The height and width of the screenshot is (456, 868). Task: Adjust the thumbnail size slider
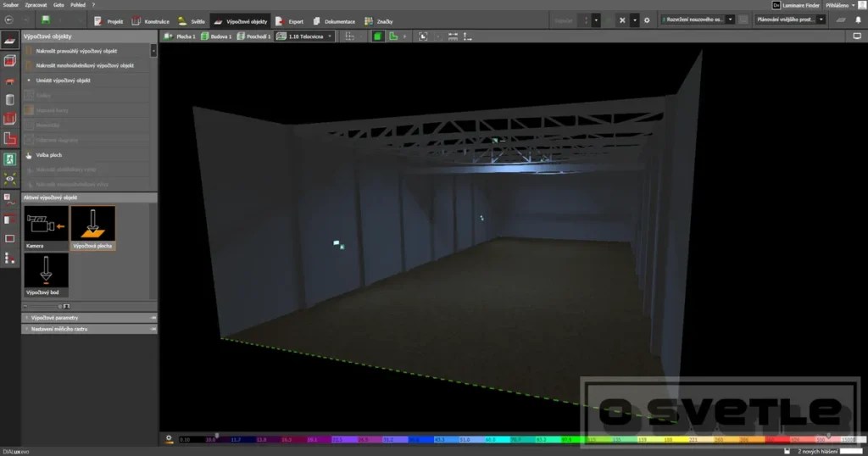[x=47, y=307]
